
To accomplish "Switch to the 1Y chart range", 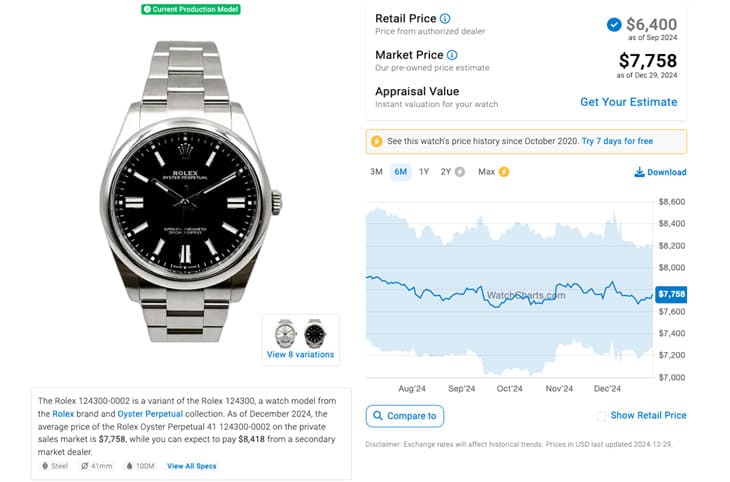I will pos(424,172).
